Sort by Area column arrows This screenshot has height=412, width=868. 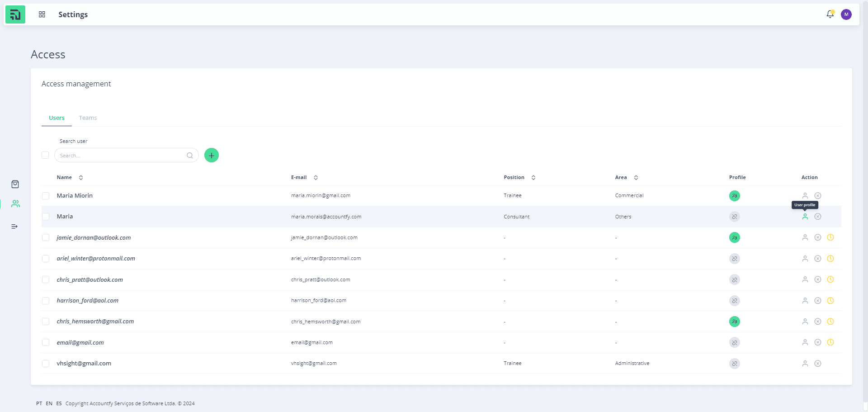tap(636, 178)
